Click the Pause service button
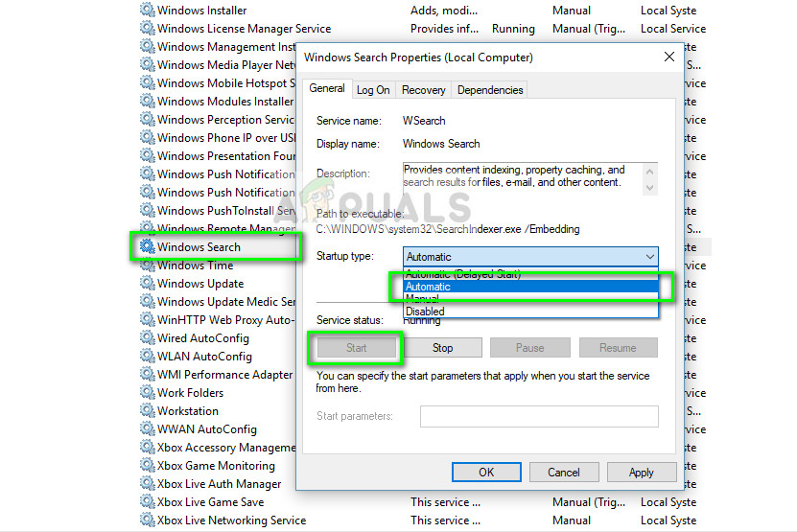797x532 pixels. [x=529, y=348]
